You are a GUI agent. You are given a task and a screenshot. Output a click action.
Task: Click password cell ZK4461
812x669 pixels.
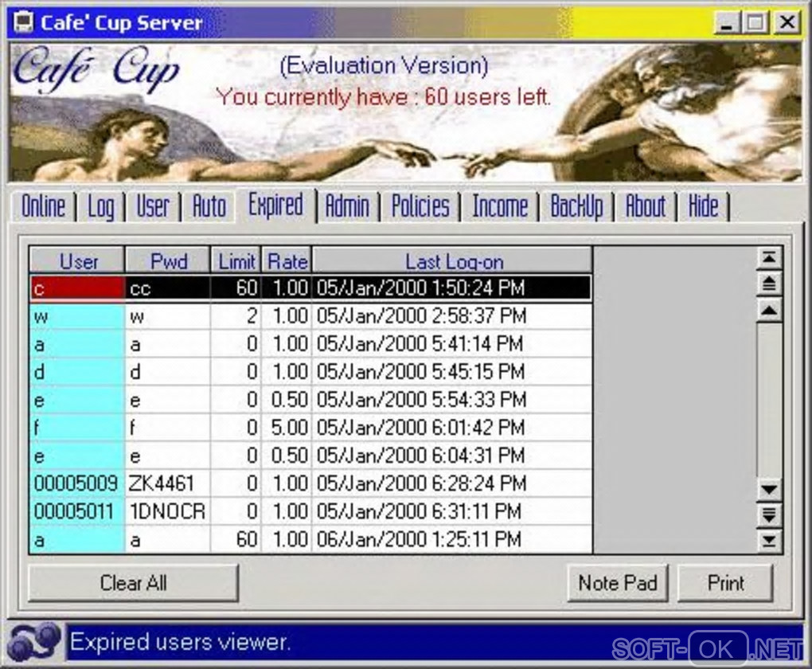(x=168, y=484)
